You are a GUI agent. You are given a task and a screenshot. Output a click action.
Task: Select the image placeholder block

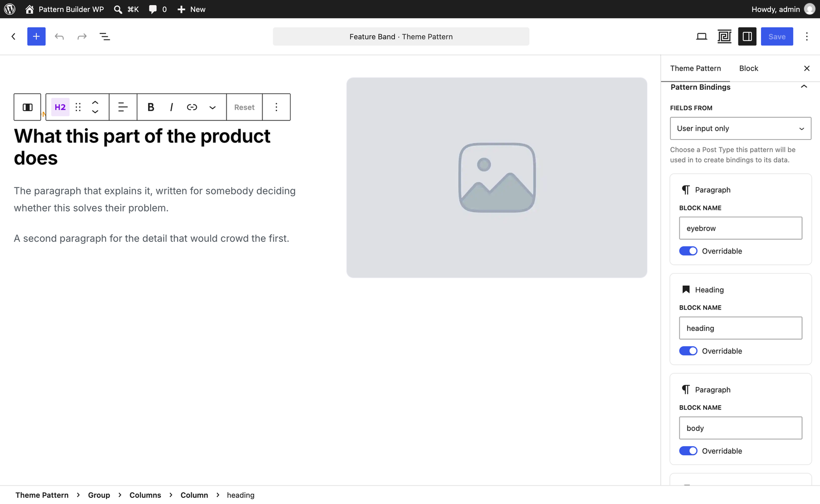[x=497, y=178]
